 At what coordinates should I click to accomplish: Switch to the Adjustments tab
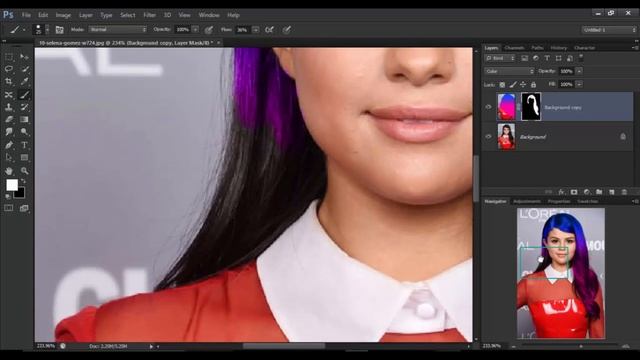click(x=527, y=201)
